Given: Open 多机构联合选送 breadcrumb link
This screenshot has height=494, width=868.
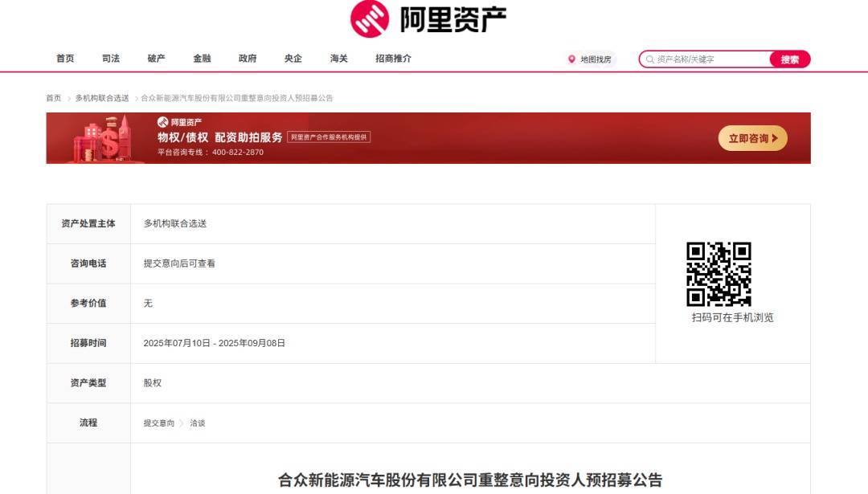Looking at the screenshot, I should (102, 98).
